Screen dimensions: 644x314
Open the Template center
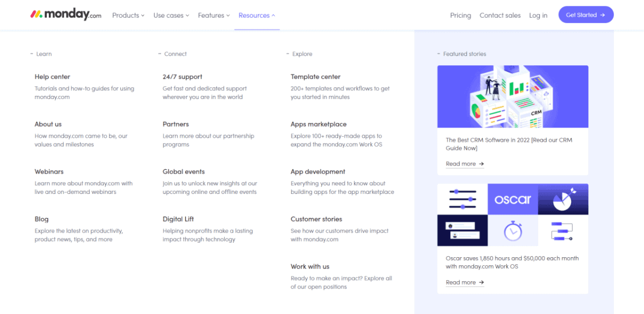click(x=317, y=77)
